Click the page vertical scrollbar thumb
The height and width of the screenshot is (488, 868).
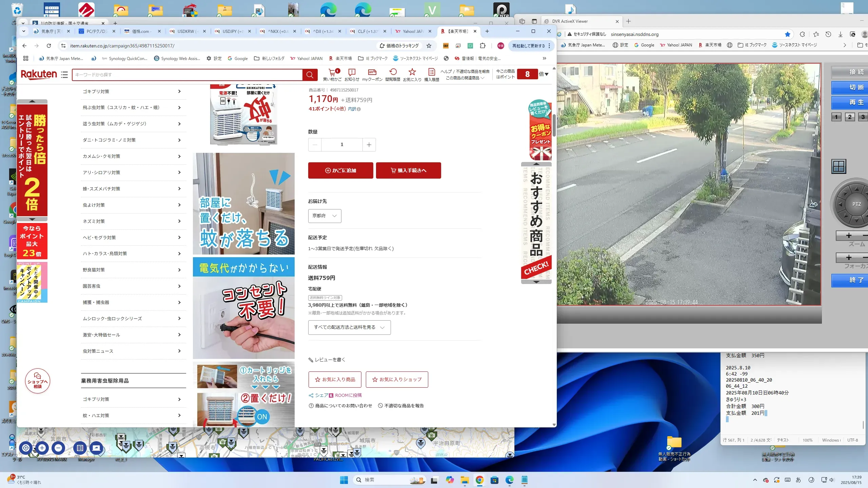coord(554,125)
